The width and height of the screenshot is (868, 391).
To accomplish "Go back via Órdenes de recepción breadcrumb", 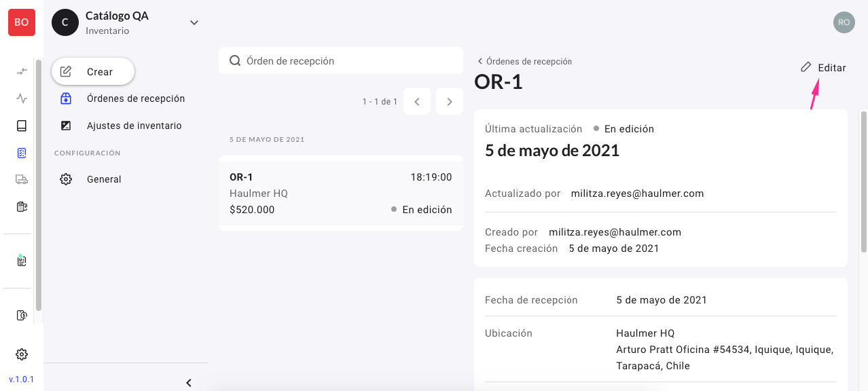I will pyautogui.click(x=524, y=61).
